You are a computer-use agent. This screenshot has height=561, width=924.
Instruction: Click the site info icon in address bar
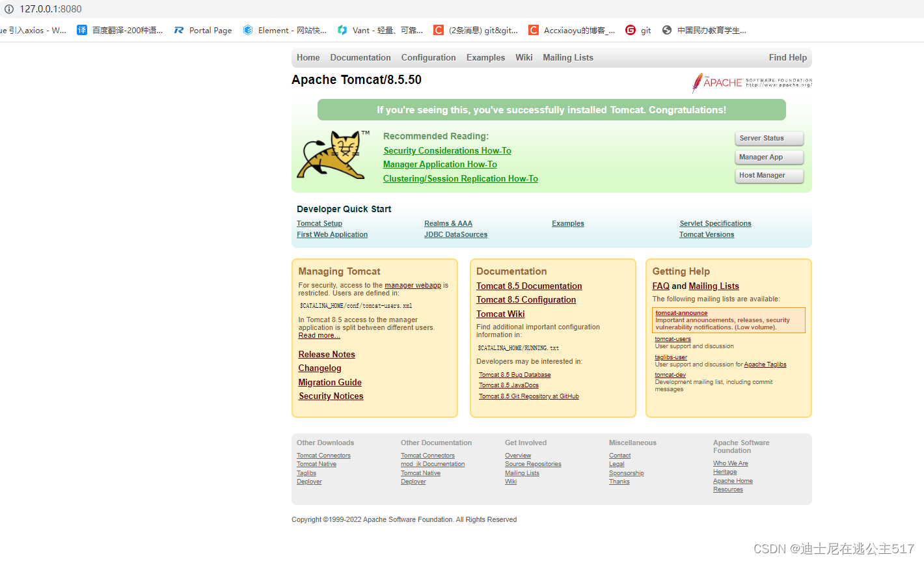click(x=9, y=9)
